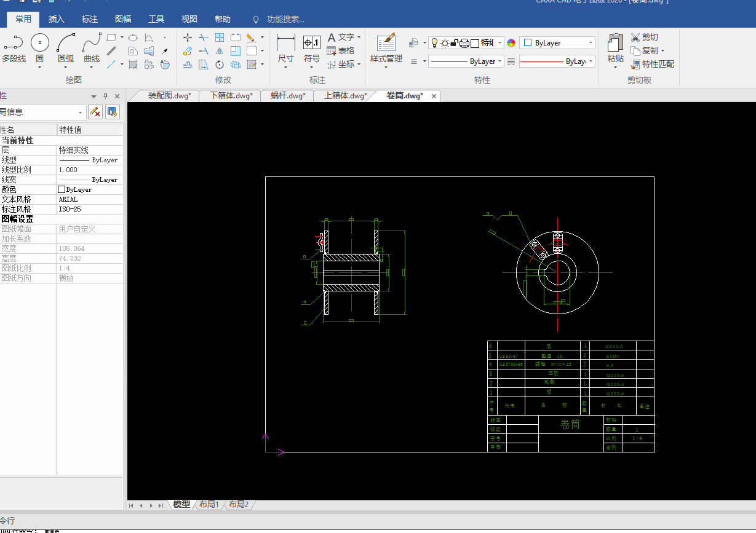Click the move tool in 修改 group
This screenshot has width=756, height=533.
pyautogui.click(x=188, y=38)
